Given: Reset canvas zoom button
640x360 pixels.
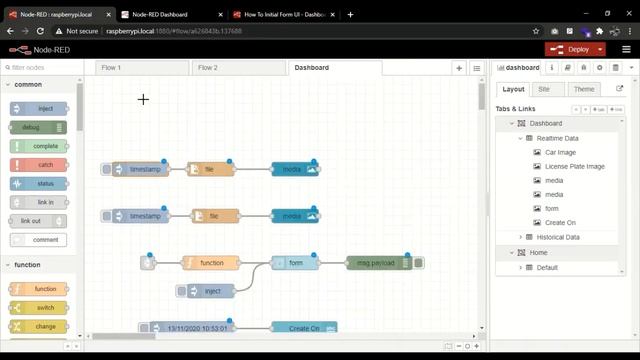Looking at the screenshot, I should (x=468, y=346).
